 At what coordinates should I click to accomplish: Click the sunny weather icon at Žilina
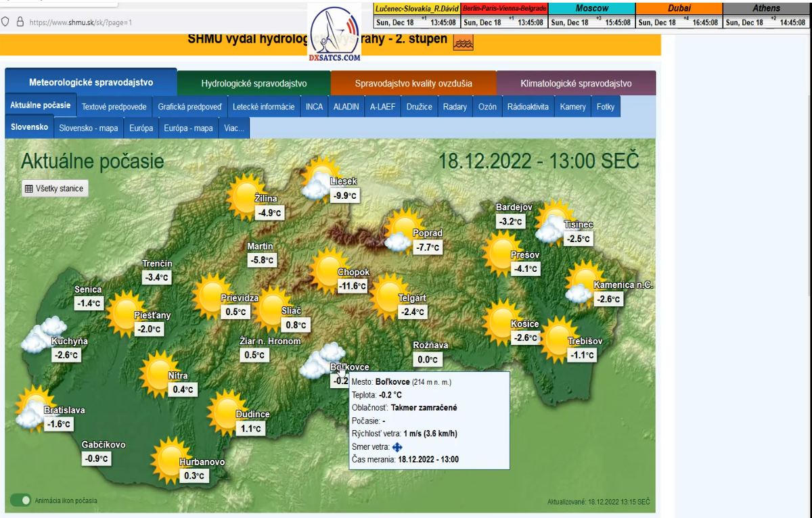(245, 193)
